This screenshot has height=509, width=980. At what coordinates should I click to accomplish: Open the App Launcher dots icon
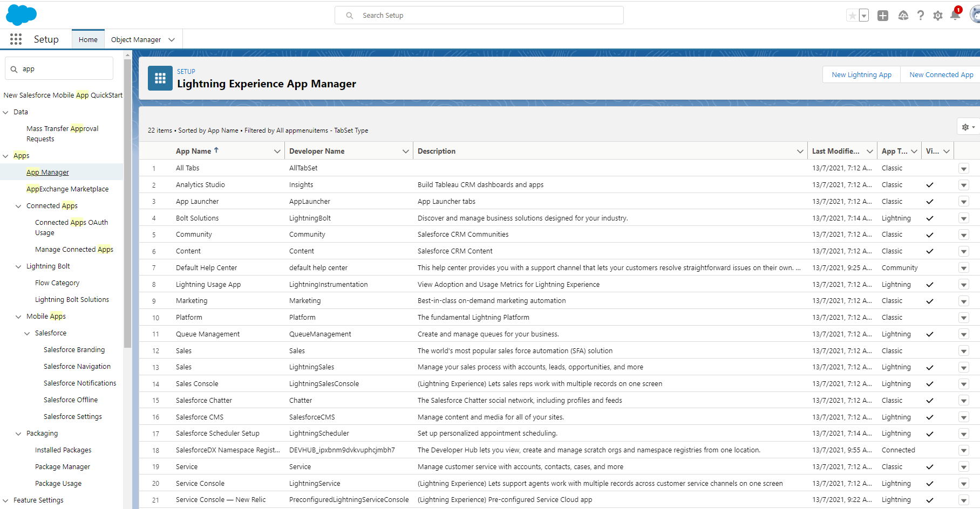pyautogui.click(x=16, y=39)
